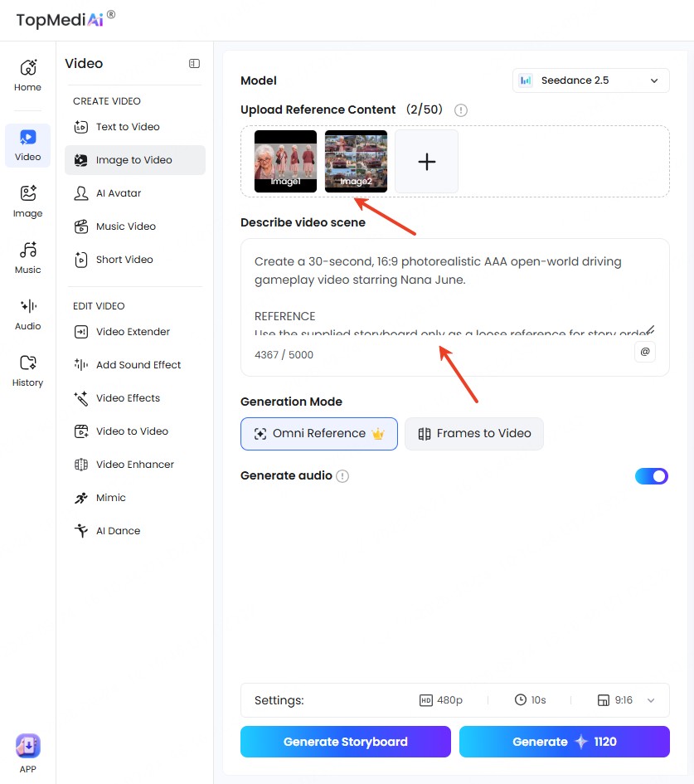Screen dimensions: 694x784
Task: Open the Image section in sidebar
Action: pos(27,202)
